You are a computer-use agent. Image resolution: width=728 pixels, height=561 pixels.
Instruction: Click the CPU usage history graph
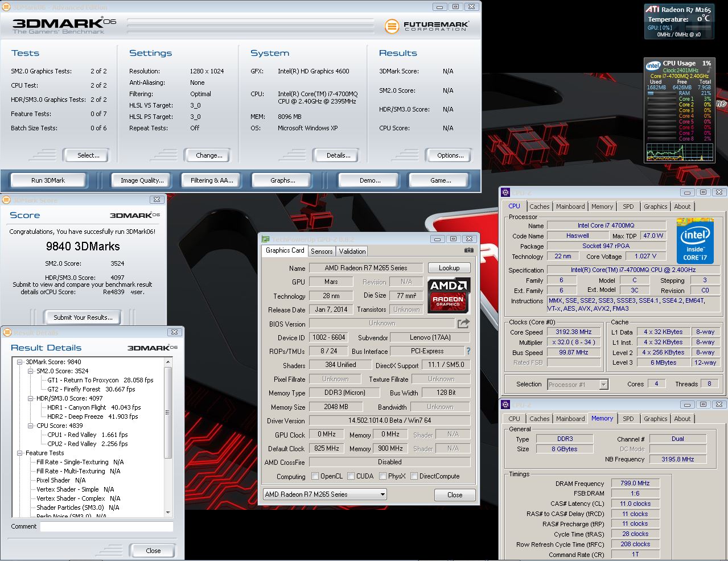679,152
